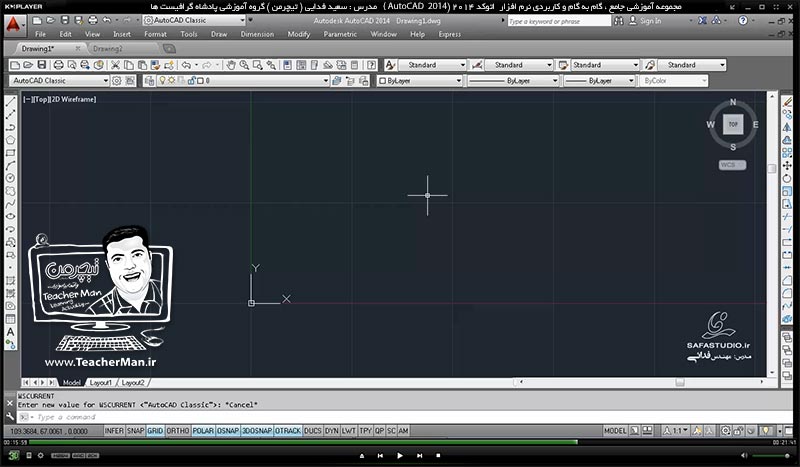Select the Polygon draw tool
800x467 pixels.
10,140
